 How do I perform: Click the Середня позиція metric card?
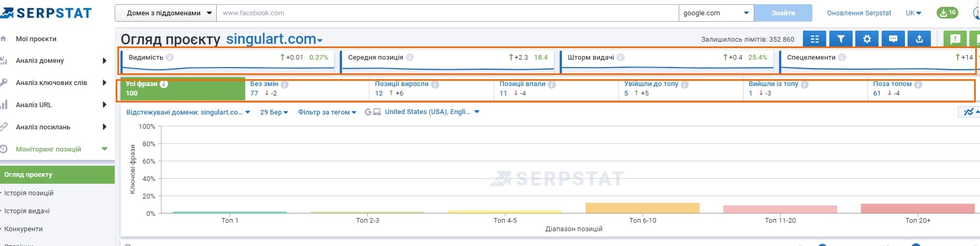447,62
